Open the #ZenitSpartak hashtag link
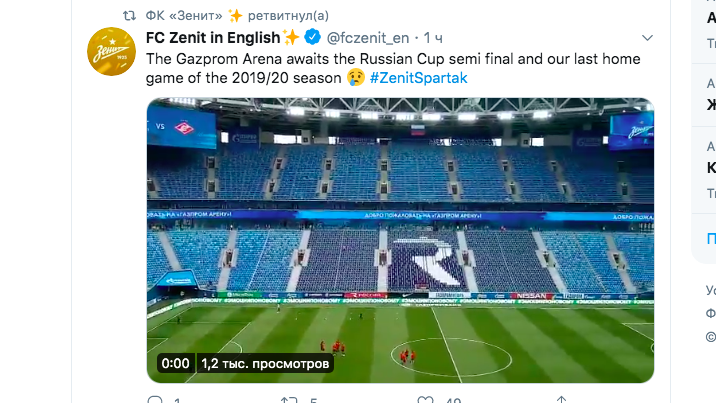716x403 pixels. [x=418, y=78]
